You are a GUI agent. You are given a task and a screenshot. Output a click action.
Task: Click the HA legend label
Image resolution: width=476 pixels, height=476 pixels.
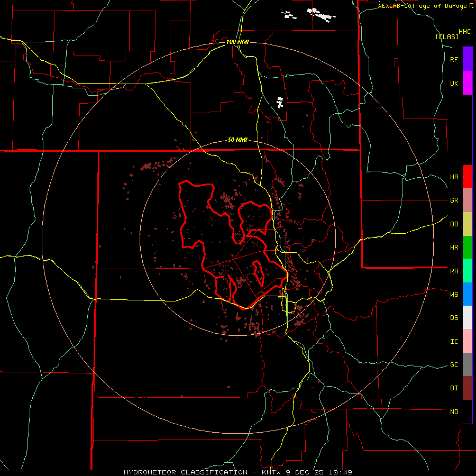click(454, 177)
